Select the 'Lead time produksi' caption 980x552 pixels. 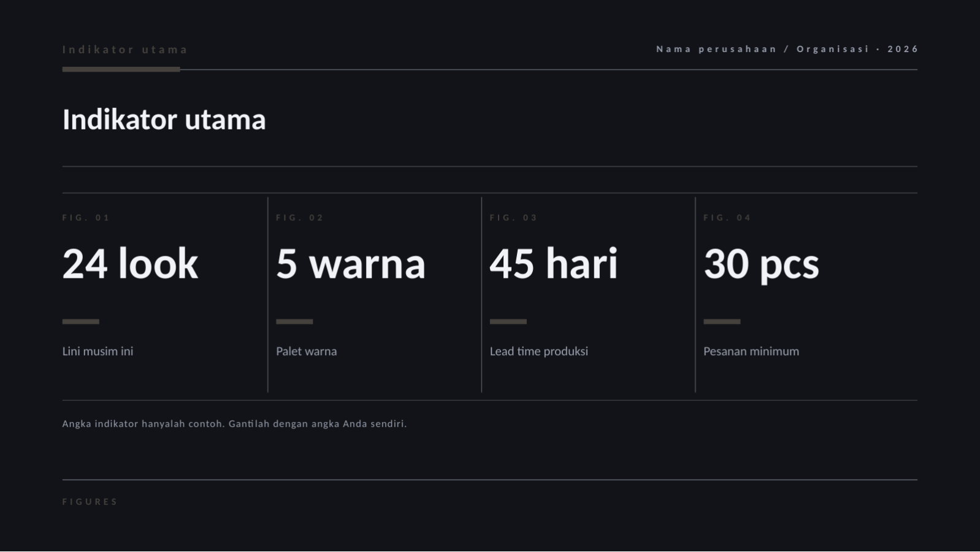point(538,351)
